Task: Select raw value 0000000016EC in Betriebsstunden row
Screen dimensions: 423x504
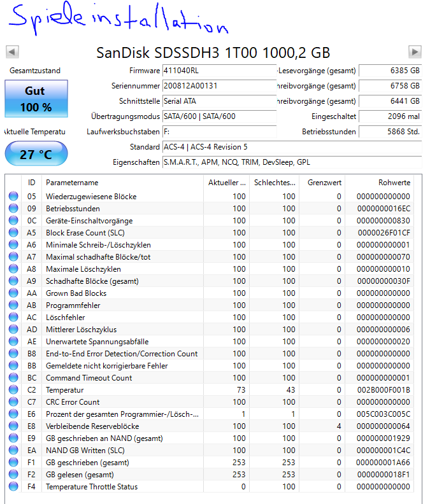Action: 384,209
